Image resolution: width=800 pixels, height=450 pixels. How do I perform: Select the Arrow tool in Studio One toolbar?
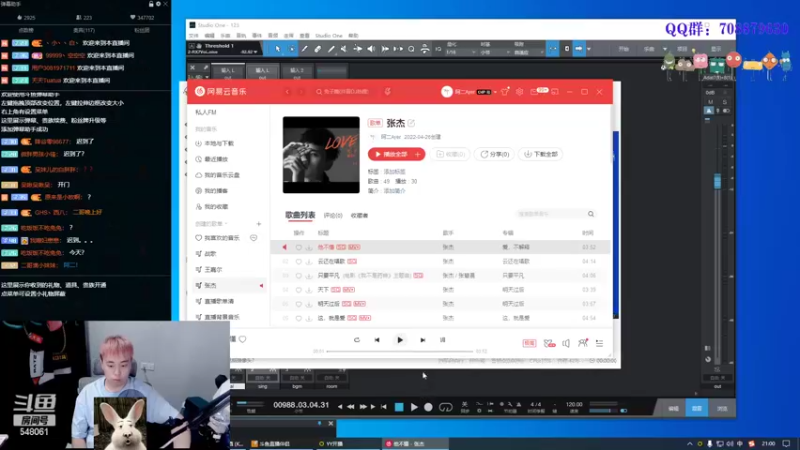278,49
